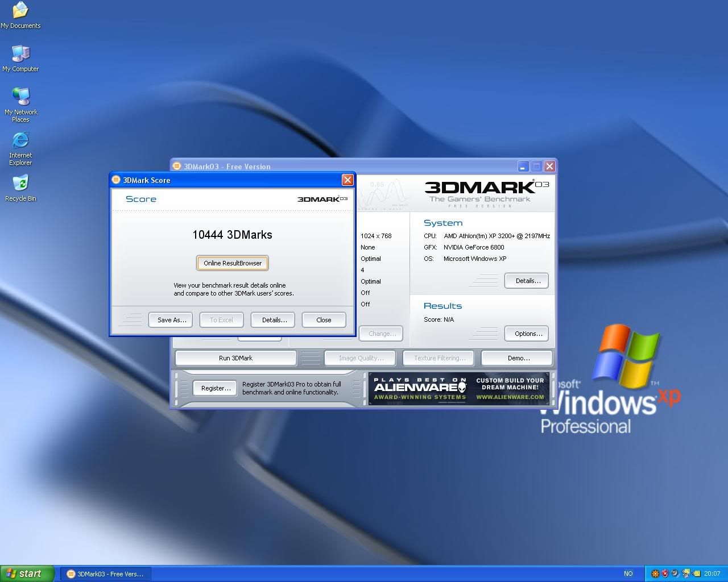Close the 3DMark Score dialog with X
The width and height of the screenshot is (728, 582).
(x=348, y=180)
